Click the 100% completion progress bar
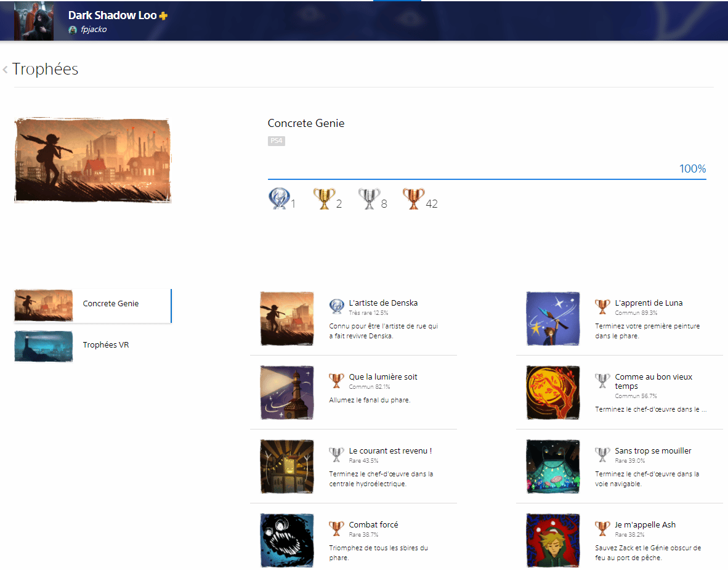Image resolution: width=728 pixels, height=570 pixels. point(487,179)
